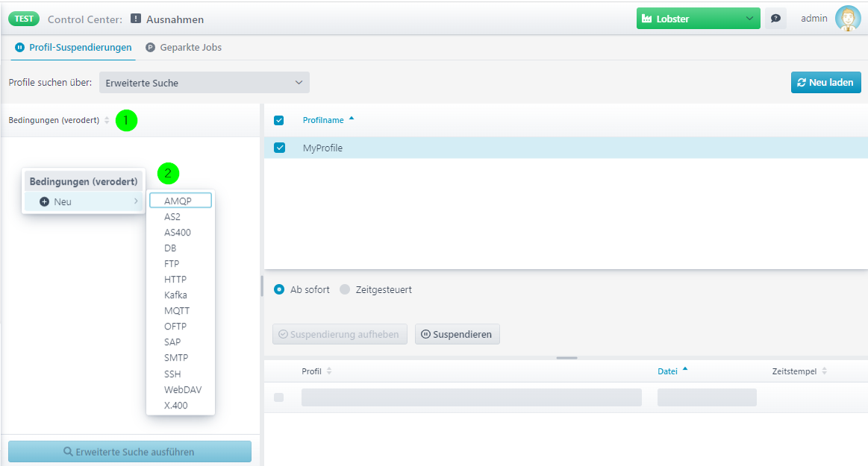Click the sort arrows next to Zeitstempel

(x=825, y=371)
